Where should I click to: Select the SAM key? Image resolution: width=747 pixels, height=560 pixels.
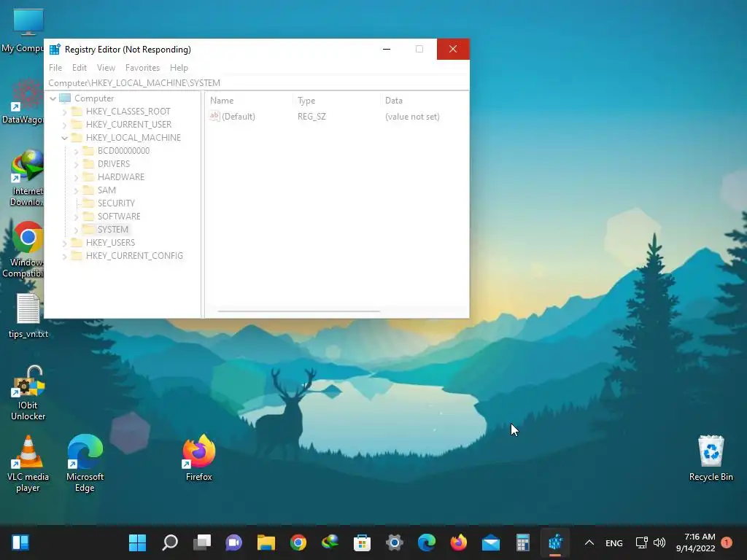point(107,190)
